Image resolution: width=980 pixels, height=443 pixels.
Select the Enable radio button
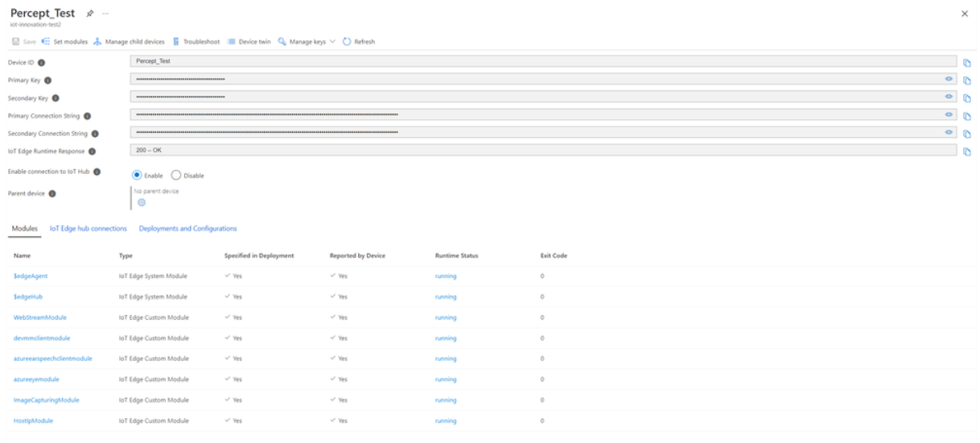pyautogui.click(x=137, y=175)
